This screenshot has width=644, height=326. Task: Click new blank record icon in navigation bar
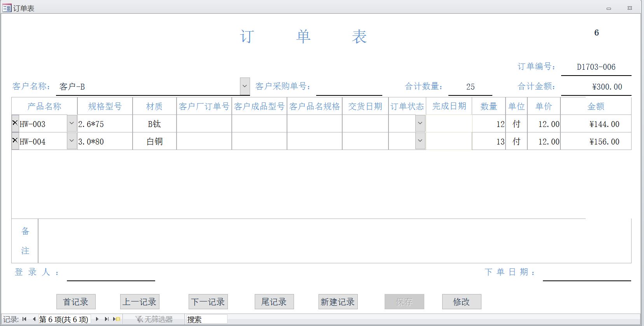click(x=117, y=319)
